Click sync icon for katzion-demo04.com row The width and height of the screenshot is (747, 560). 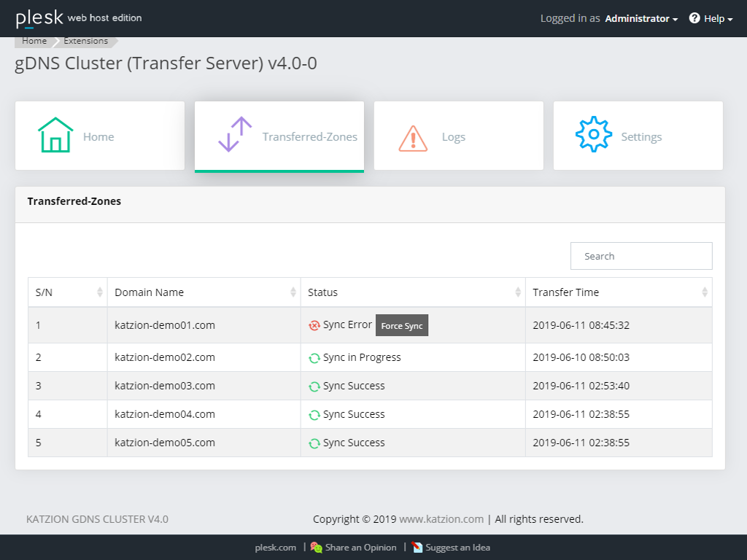314,415
